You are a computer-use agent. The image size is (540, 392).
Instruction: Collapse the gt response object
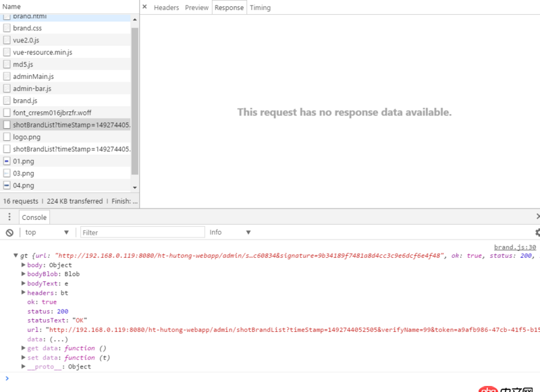tap(16, 256)
